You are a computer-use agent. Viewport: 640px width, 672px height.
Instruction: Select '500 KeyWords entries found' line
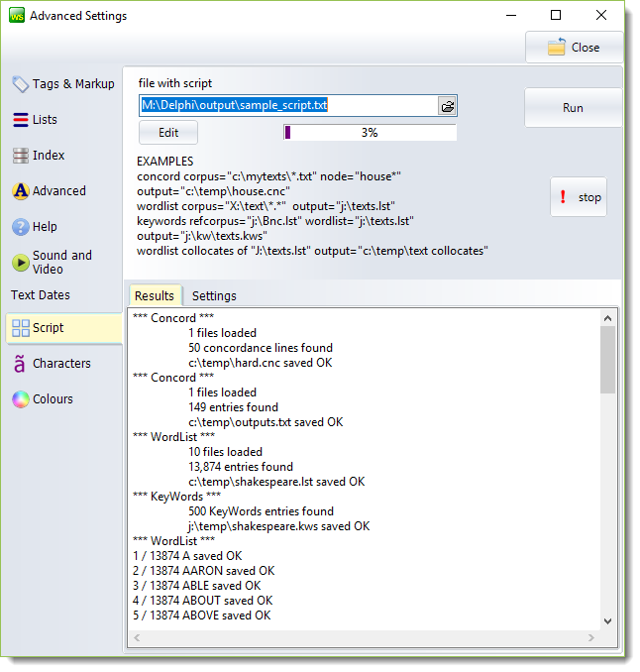click(x=261, y=511)
